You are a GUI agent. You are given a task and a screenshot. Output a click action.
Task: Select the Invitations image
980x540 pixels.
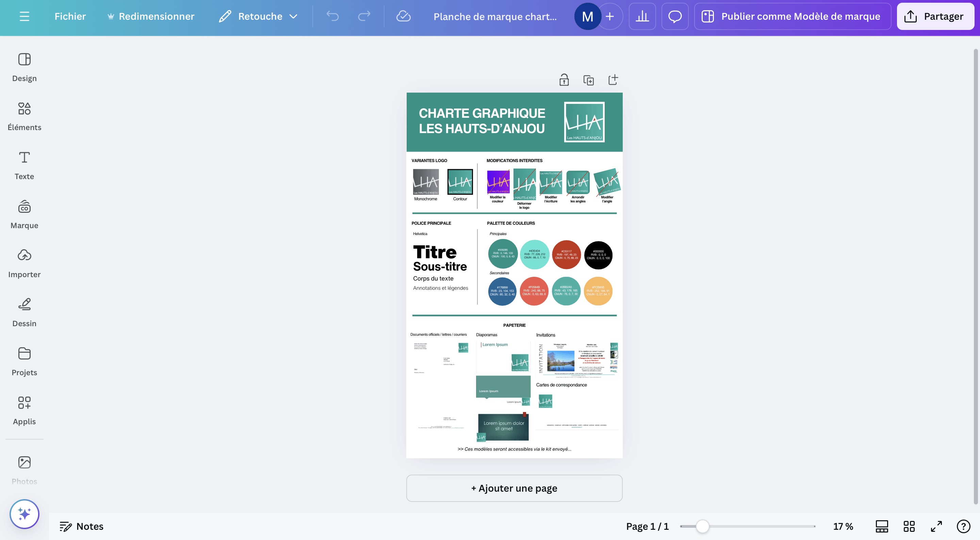(x=576, y=360)
